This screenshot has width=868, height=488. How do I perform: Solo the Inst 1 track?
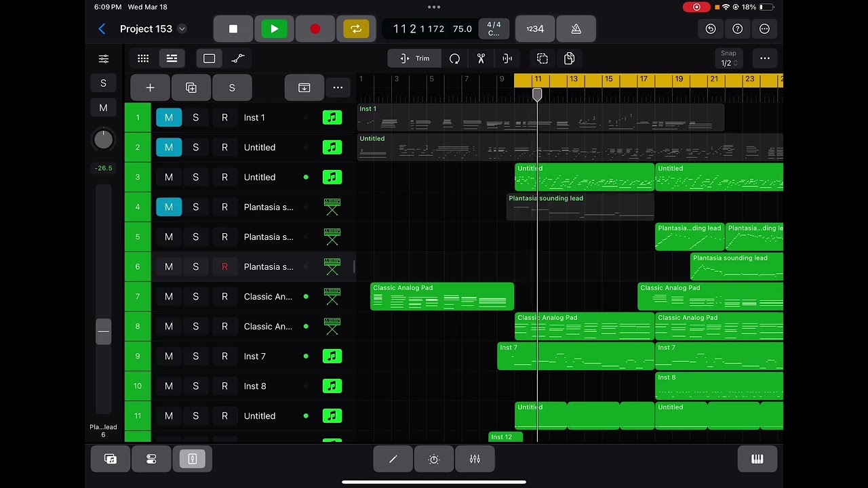[196, 117]
